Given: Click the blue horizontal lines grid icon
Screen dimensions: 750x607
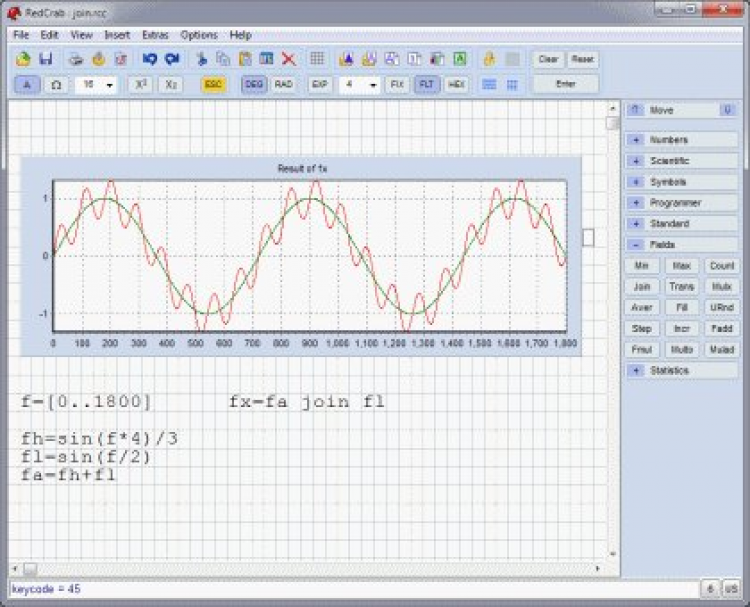Looking at the screenshot, I should tap(489, 85).
